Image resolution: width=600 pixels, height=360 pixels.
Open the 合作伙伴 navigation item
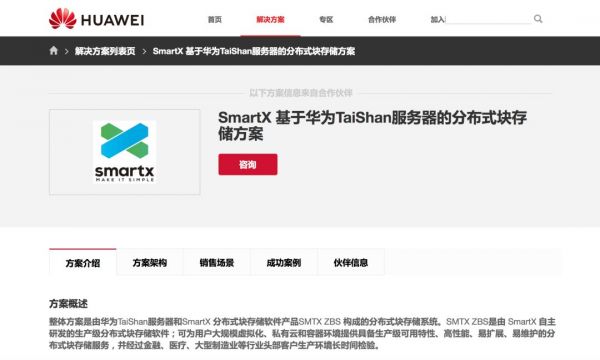coord(382,20)
